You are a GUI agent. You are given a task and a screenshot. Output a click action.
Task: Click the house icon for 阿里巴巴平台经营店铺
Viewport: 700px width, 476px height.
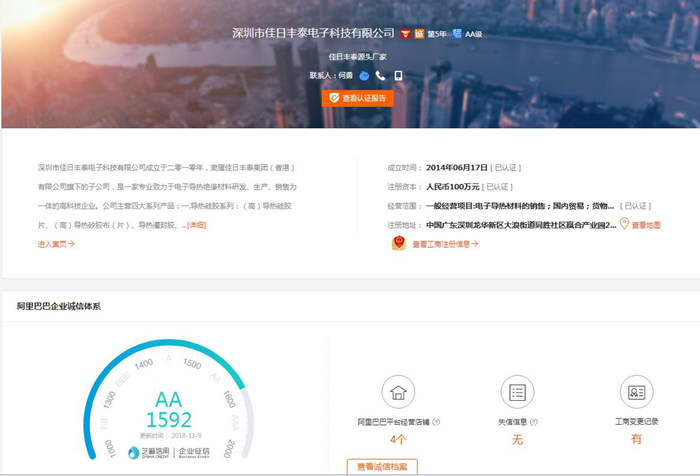click(397, 391)
